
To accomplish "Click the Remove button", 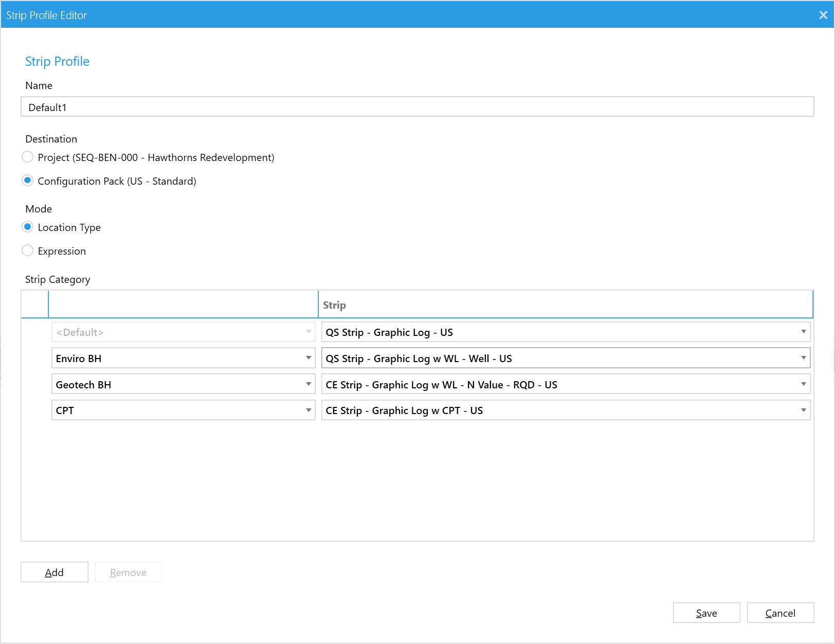I will pyautogui.click(x=128, y=572).
